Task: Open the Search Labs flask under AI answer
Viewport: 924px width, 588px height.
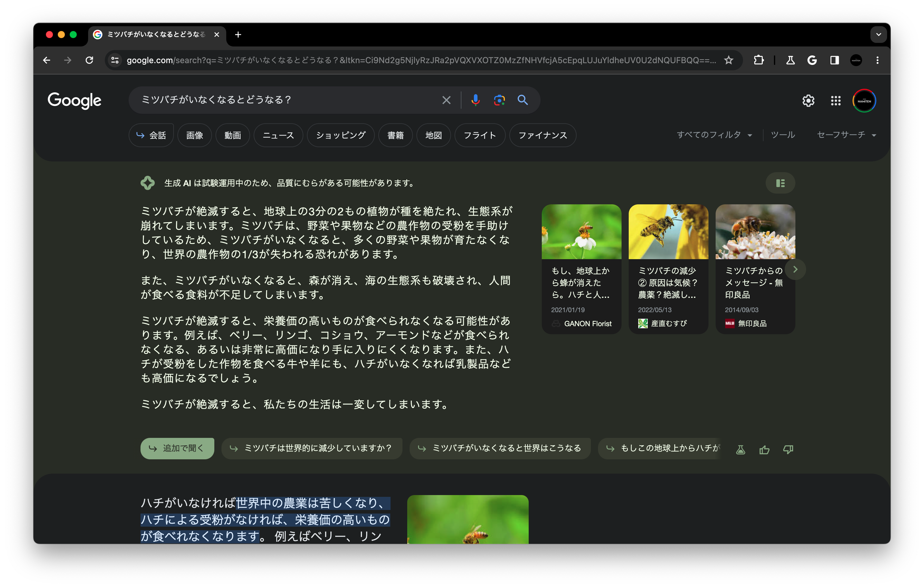Action: click(x=741, y=449)
